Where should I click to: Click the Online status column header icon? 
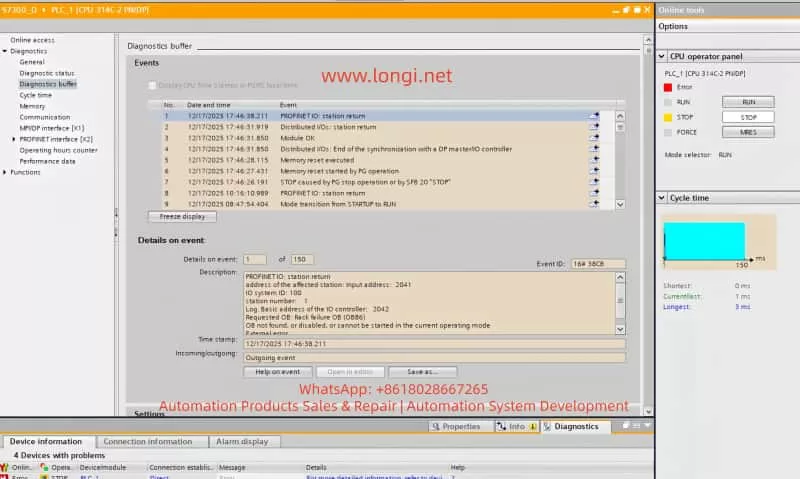(x=5, y=467)
